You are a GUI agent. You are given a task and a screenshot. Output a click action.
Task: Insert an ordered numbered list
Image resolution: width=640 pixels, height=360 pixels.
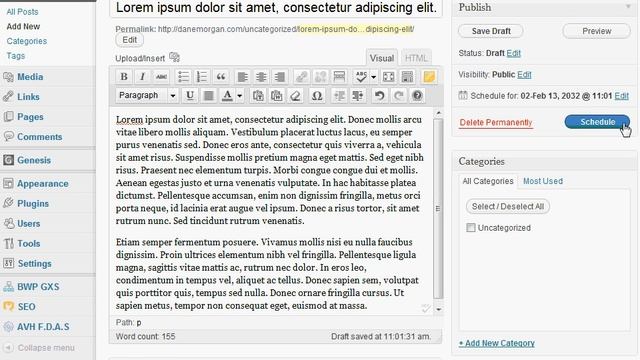[x=202, y=76]
